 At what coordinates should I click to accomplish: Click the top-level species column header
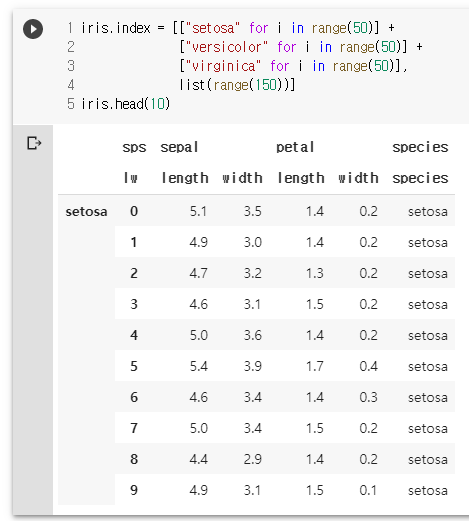[x=420, y=147]
